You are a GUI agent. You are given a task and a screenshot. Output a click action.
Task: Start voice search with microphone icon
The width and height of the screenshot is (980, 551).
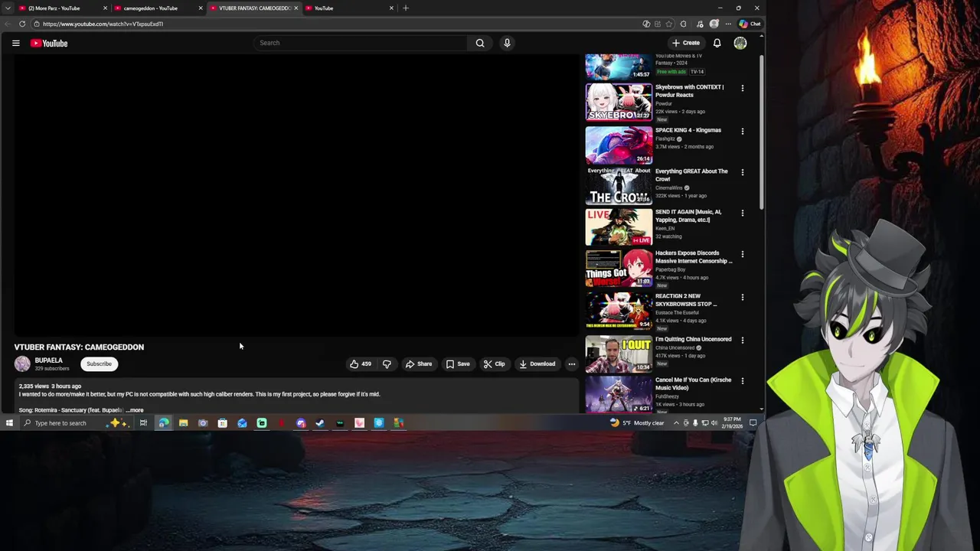click(x=507, y=43)
